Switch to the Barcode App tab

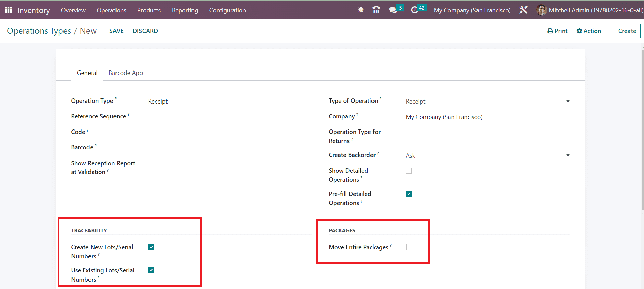(126, 73)
